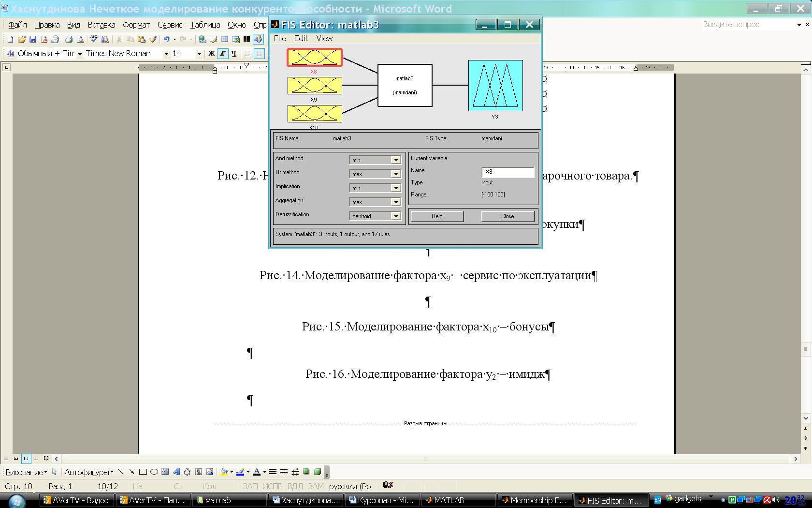Switch to Print Layout view button
This screenshot has width=812, height=508.
26,458
